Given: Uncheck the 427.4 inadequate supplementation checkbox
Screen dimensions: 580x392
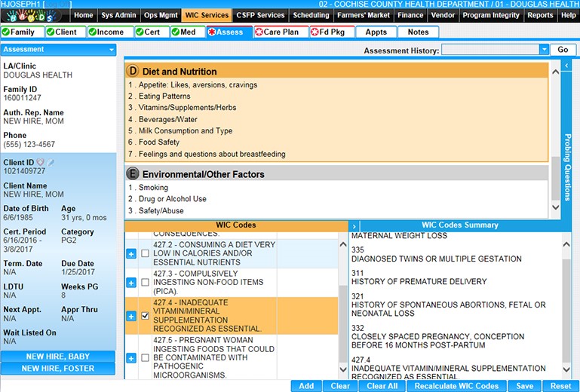Looking at the screenshot, I should click(145, 316).
